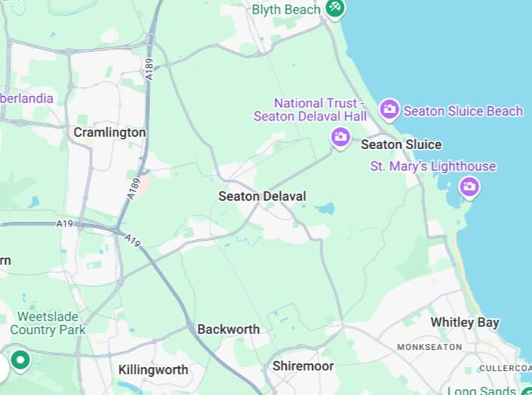The width and height of the screenshot is (532, 395).
Task: Click the Shiremoor place label
Action: pyautogui.click(x=303, y=366)
